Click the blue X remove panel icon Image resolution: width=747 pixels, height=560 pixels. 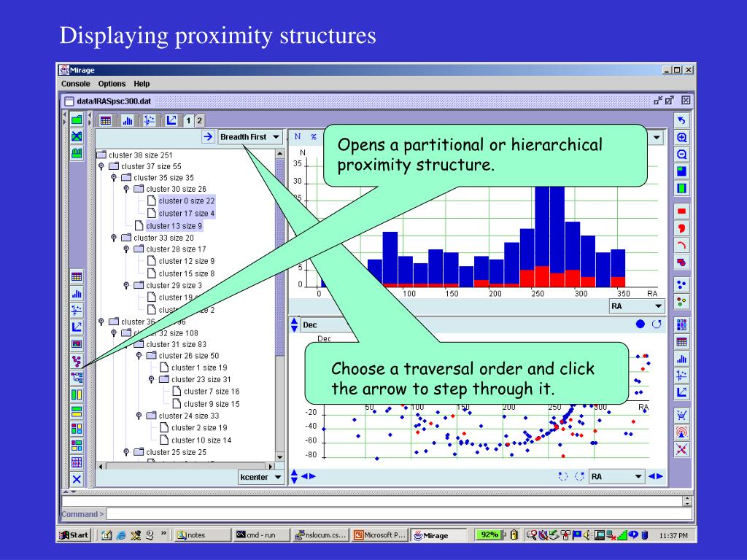tap(77, 479)
